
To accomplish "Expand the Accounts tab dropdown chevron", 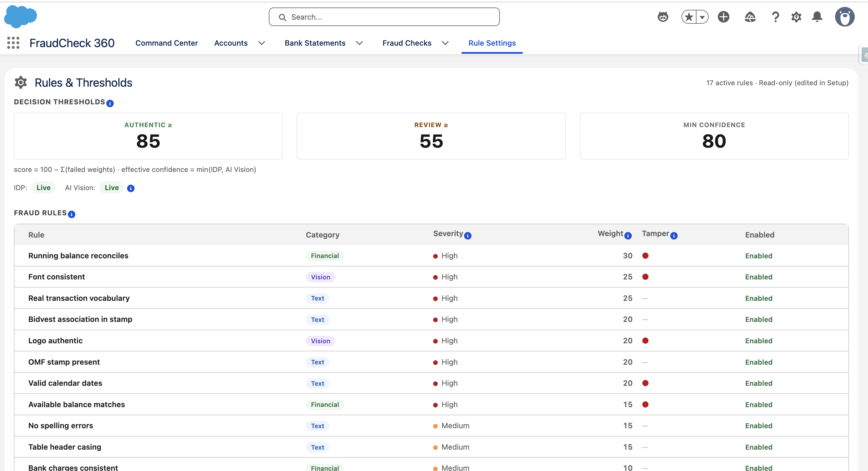I will click(x=262, y=43).
